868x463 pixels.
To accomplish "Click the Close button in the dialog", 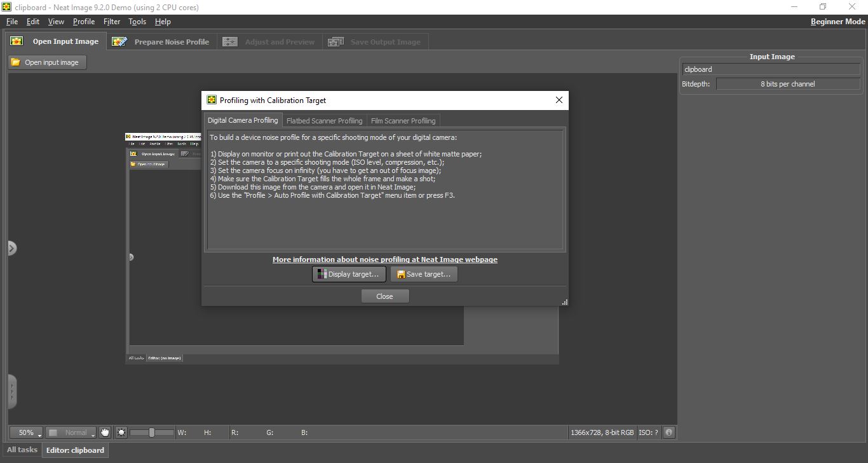I will pos(384,296).
